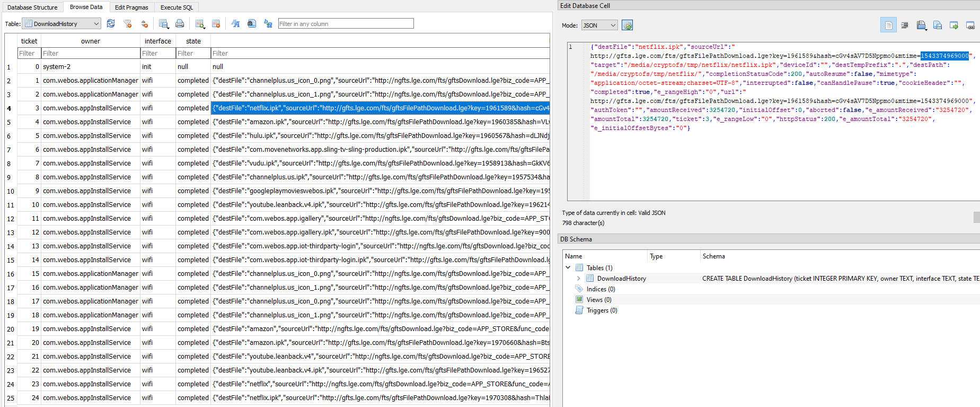This screenshot has height=407, width=980.
Task: Toggle automatic editor mode switching button
Action: click(627, 25)
